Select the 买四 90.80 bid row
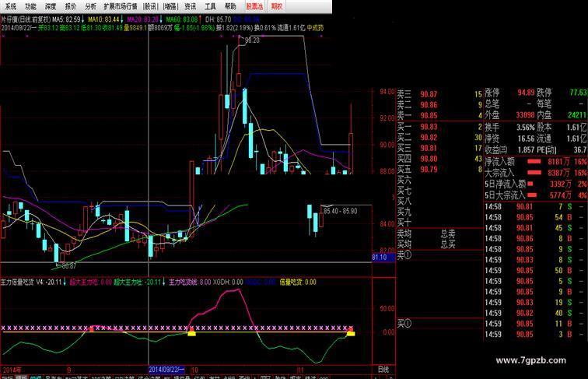Image resolution: width=588 pixels, height=379 pixels. pos(440,159)
